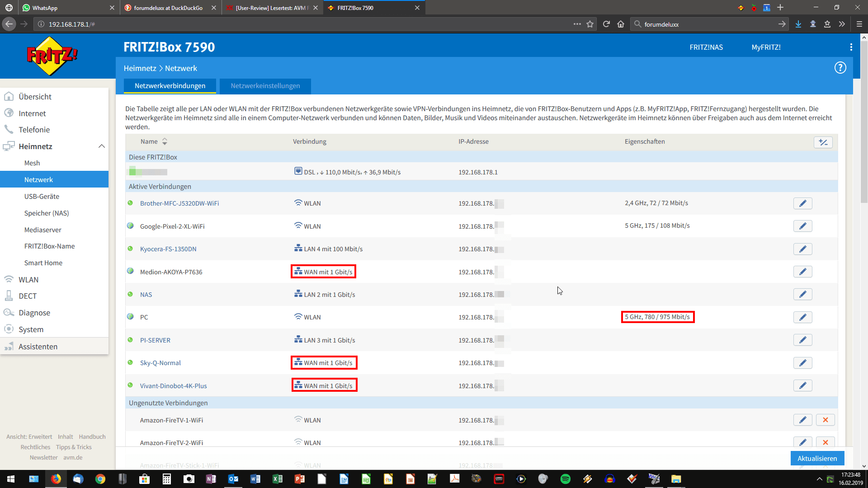Collapse the Heimnetz sidebar section
868x488 pixels.
pyautogui.click(x=101, y=146)
